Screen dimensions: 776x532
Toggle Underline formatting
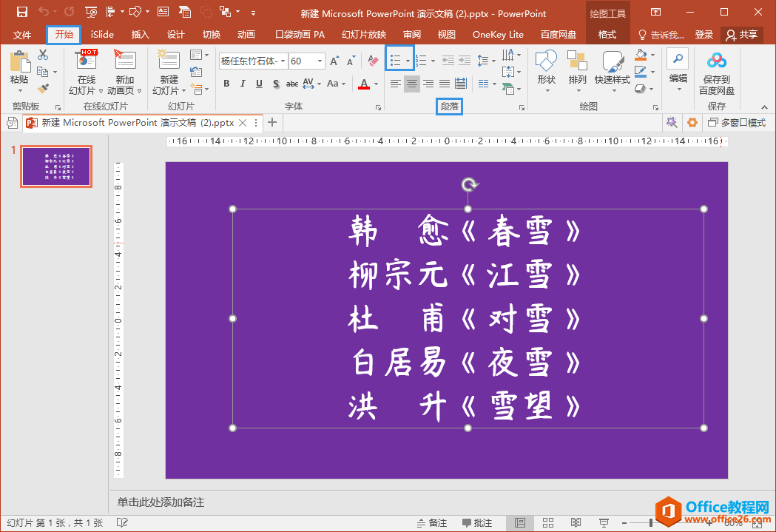coord(260,84)
